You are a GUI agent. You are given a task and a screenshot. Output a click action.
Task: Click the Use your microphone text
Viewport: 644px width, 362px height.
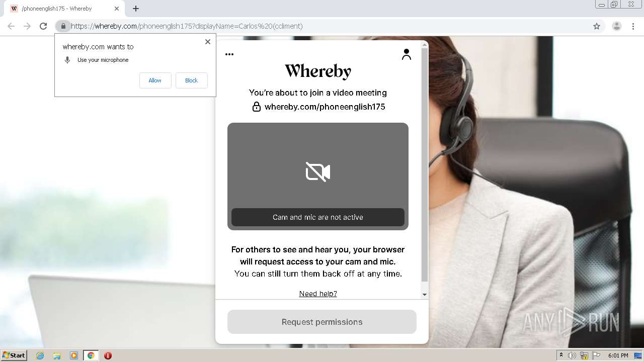(103, 60)
